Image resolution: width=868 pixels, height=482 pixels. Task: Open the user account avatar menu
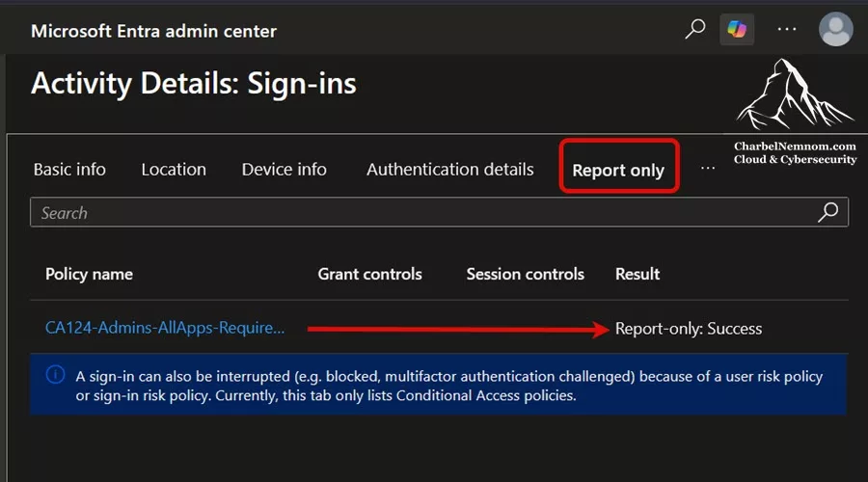click(835, 29)
